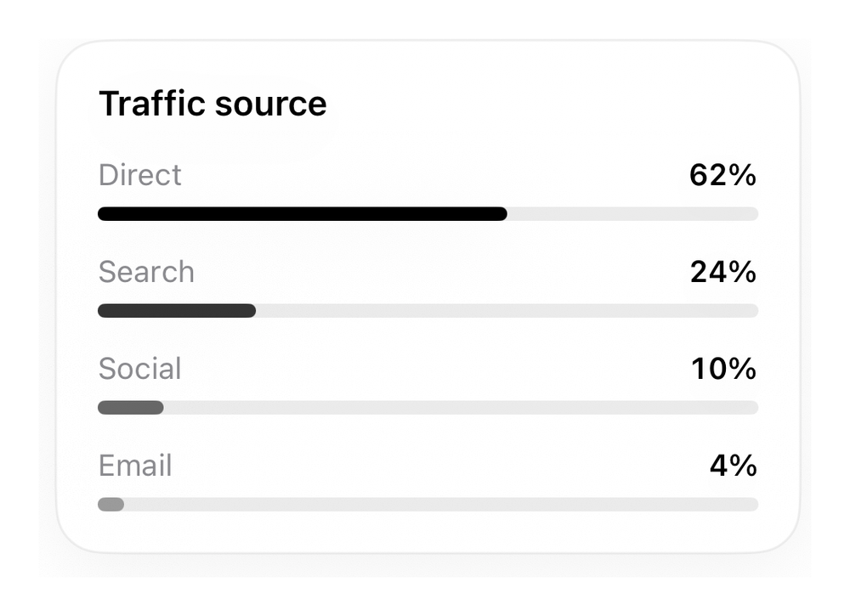Click the 4% value for Email

coord(734,466)
